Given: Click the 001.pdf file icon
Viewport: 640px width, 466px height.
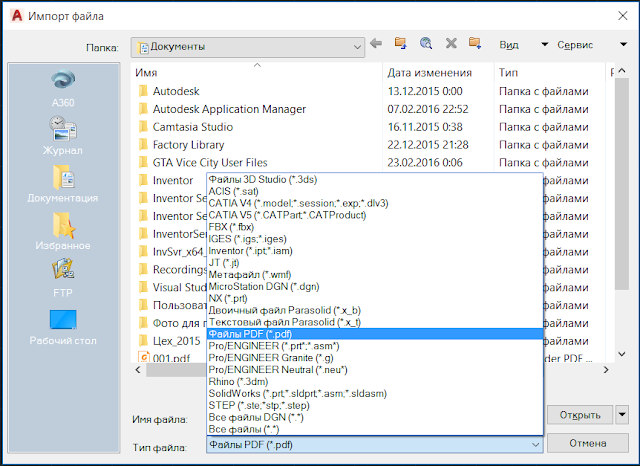Looking at the screenshot, I should click(x=144, y=357).
